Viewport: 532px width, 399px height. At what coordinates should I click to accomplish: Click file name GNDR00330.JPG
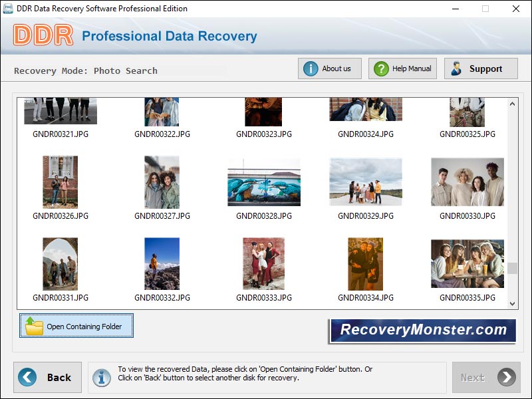tap(467, 215)
